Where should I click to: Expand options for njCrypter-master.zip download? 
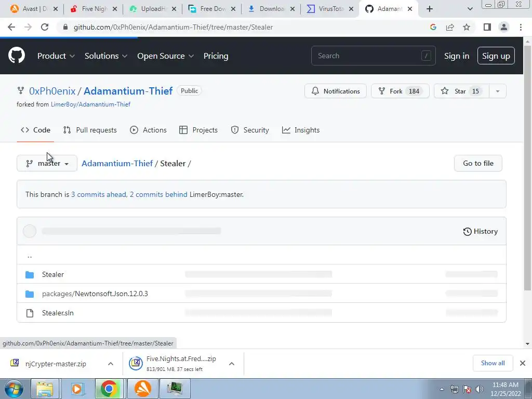click(x=111, y=364)
